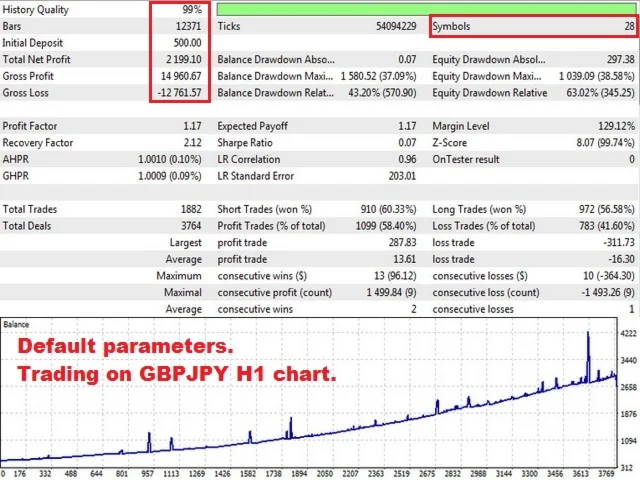Select LR Standard Error value 203.01
The width and height of the screenshot is (640, 480).
(402, 176)
